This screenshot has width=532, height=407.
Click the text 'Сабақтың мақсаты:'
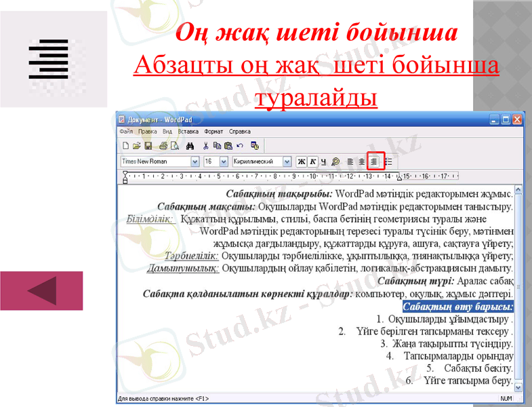(x=206, y=207)
